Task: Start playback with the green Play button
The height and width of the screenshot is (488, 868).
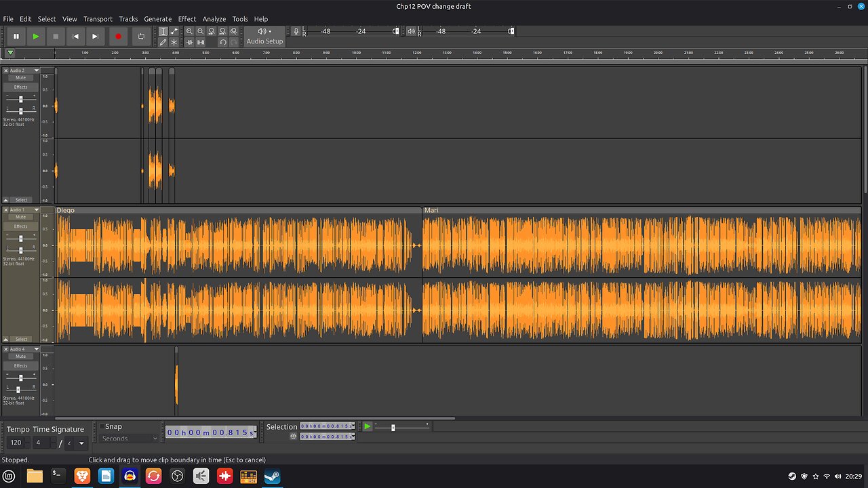Action: coord(36,36)
